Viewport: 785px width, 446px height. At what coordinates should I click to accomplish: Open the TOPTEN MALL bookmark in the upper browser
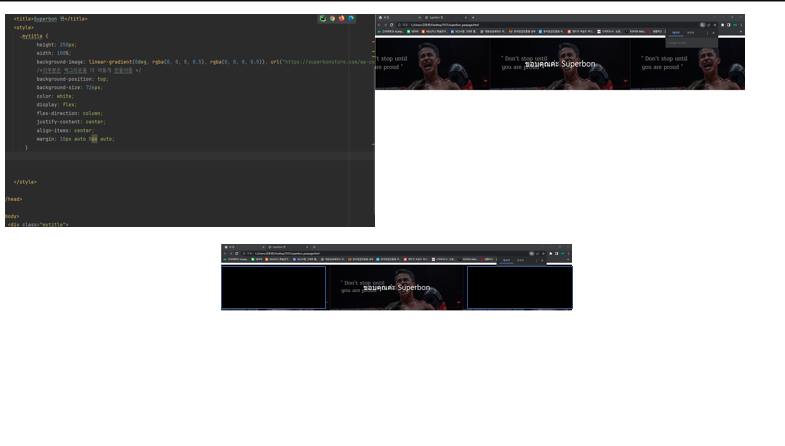point(637,32)
